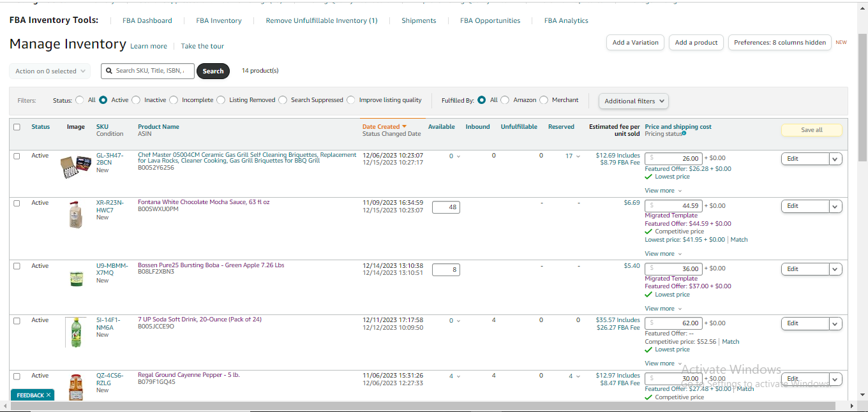Expand View more under Fontana Mocha price
This screenshot has height=412, width=868.
pyautogui.click(x=663, y=254)
